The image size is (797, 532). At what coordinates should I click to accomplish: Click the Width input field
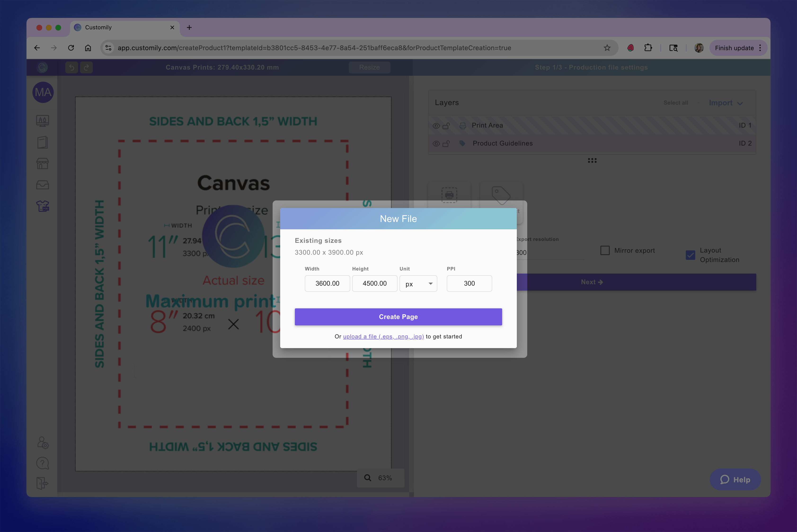click(327, 284)
